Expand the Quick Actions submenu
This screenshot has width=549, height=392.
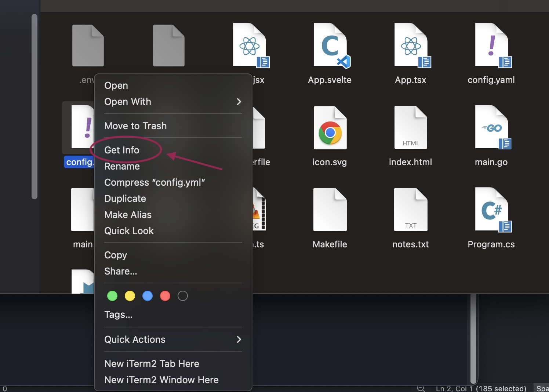coord(172,340)
